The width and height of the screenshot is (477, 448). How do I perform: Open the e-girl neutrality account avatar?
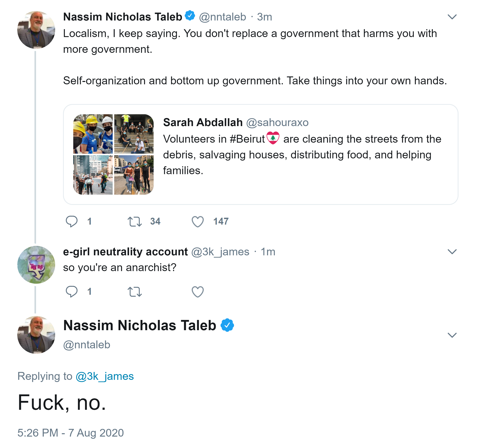[36, 265]
